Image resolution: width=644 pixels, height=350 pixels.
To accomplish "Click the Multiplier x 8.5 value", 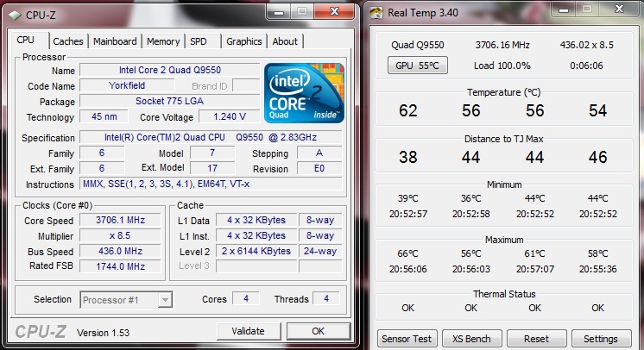I will (x=120, y=236).
